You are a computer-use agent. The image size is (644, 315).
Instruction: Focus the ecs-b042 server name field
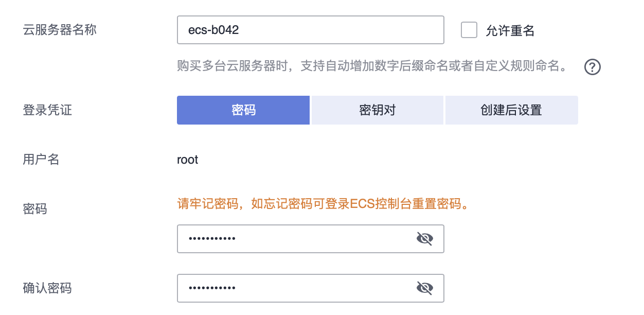310,30
